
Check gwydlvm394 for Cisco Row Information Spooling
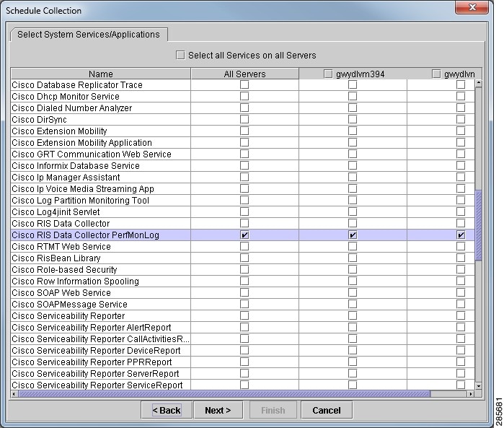click(x=353, y=281)
